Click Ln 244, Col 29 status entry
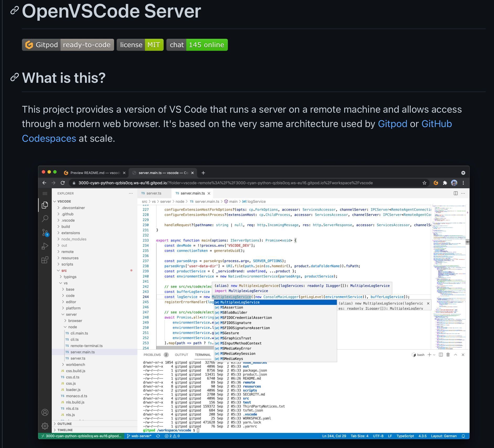Screen dimensions: 494x448 point(334,436)
